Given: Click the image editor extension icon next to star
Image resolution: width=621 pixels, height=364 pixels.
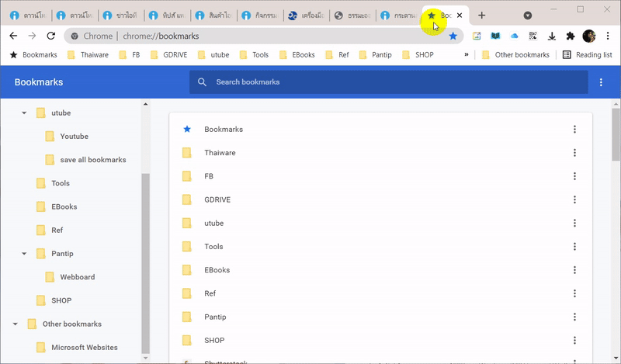Looking at the screenshot, I should point(477,36).
